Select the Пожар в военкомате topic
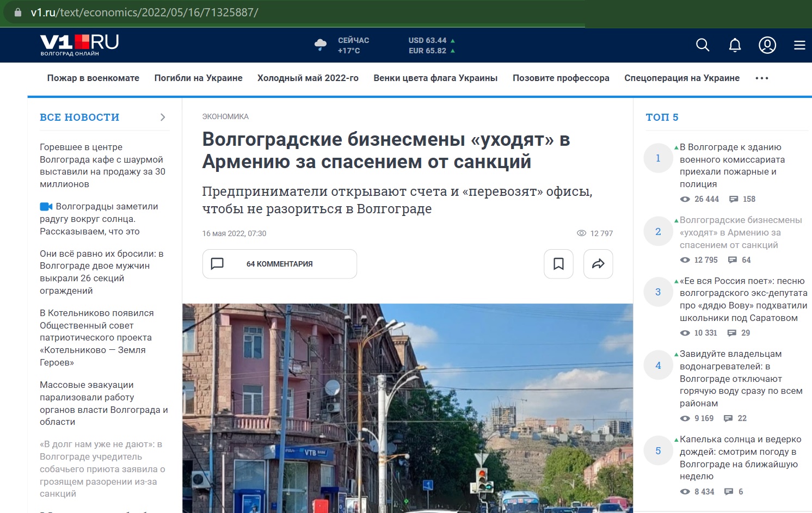The image size is (812, 513). (93, 78)
